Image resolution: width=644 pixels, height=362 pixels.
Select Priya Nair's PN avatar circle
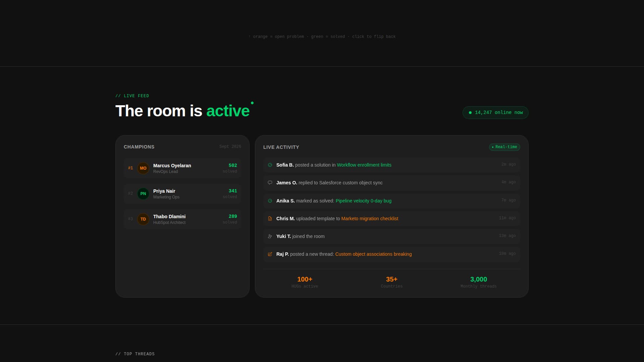coord(143,194)
